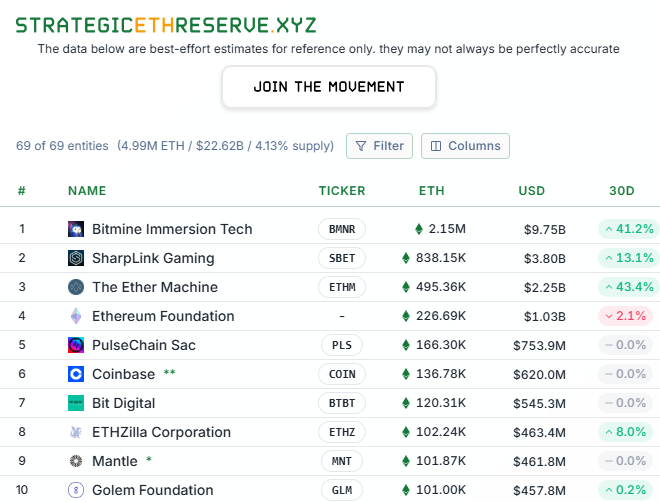Sort table by USD column header
This screenshot has width=660, height=502.
pos(531,191)
